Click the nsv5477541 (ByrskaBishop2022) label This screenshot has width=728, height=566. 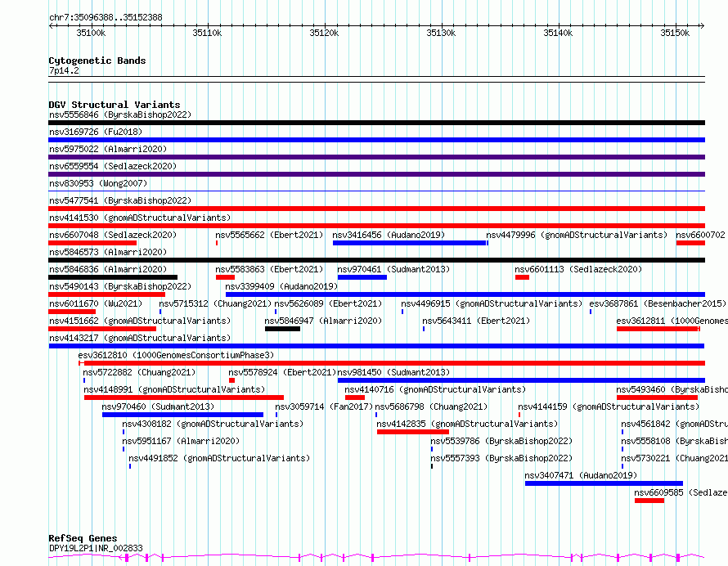point(120,200)
